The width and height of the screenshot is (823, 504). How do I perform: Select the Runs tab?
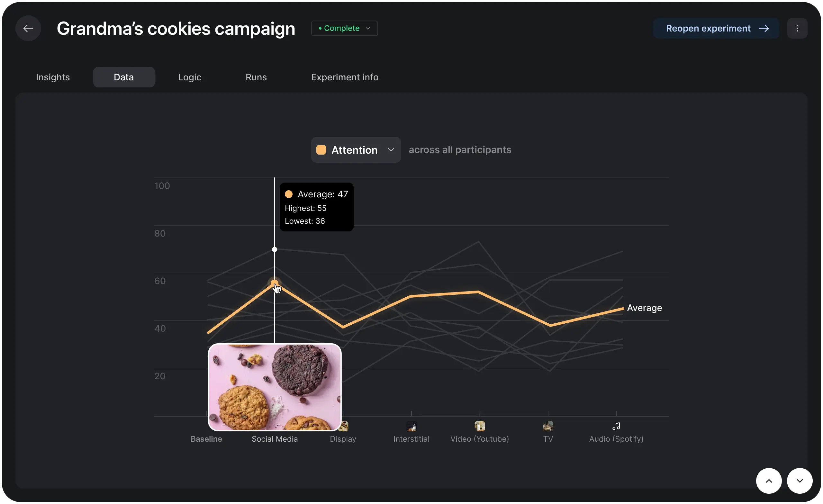pos(256,77)
